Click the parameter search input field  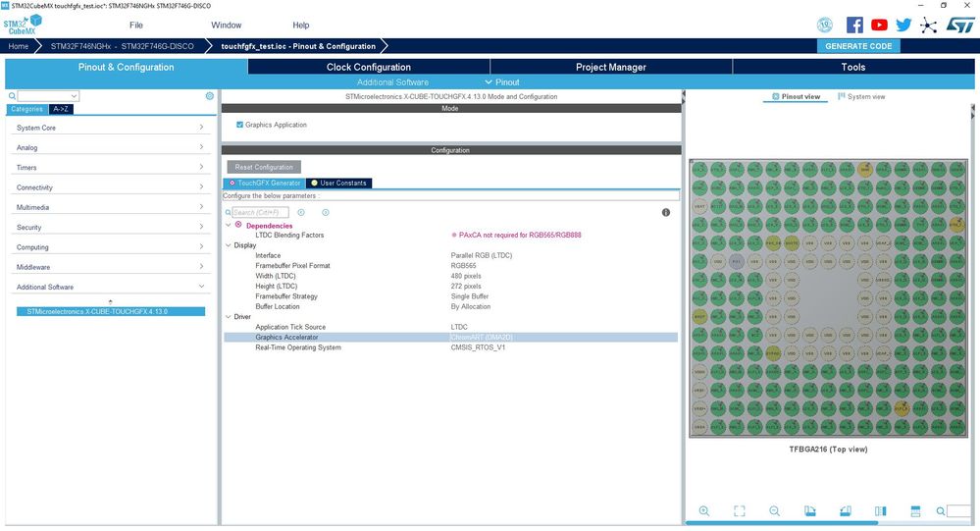(260, 213)
